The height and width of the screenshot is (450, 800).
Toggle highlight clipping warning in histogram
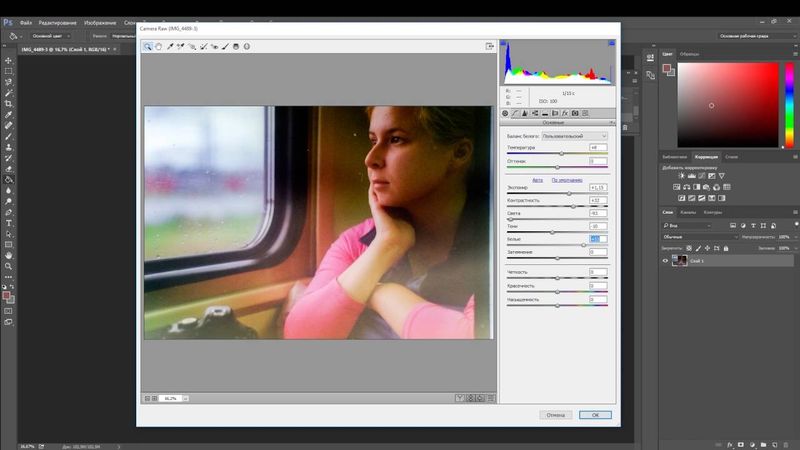tap(611, 43)
